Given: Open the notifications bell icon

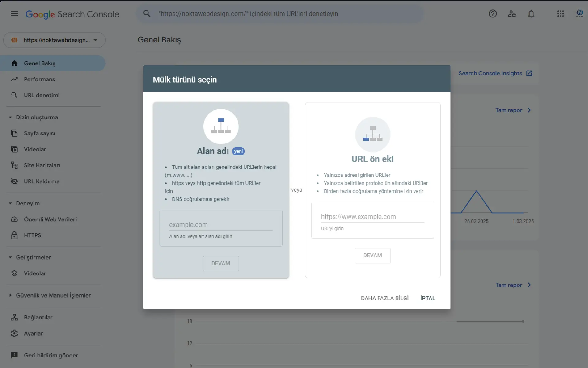Looking at the screenshot, I should point(531,14).
